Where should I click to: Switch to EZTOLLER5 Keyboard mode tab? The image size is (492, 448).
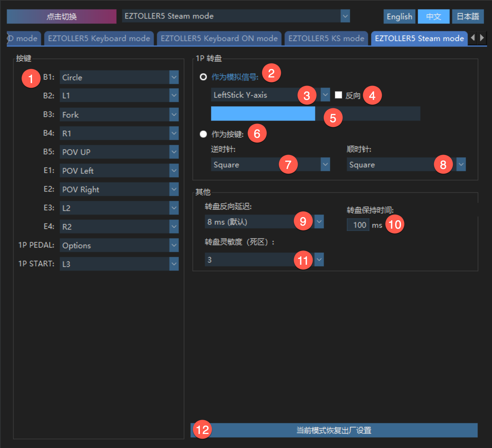pos(99,38)
